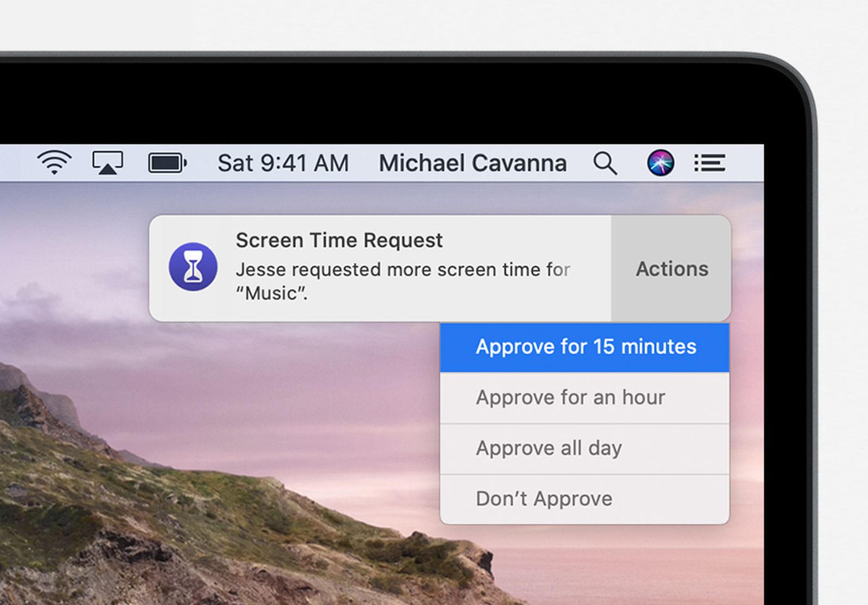This screenshot has height=605, width=868.
Task: Open the Wi-Fi status menu
Action: click(x=53, y=162)
